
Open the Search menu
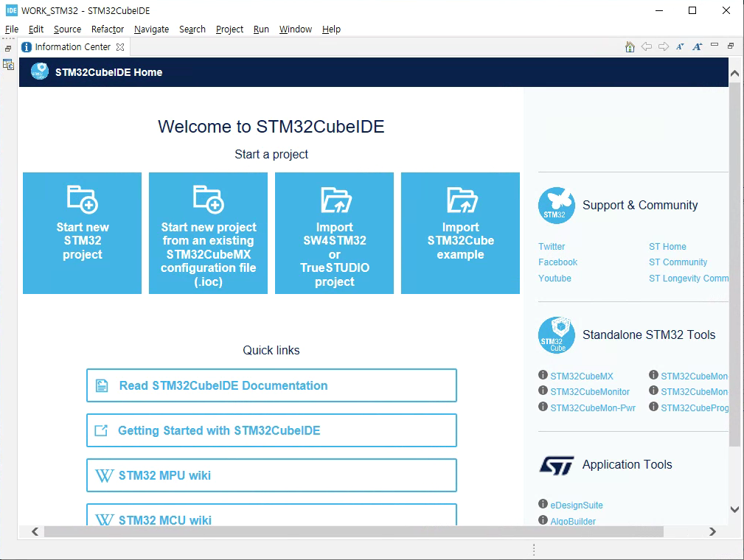click(x=192, y=29)
